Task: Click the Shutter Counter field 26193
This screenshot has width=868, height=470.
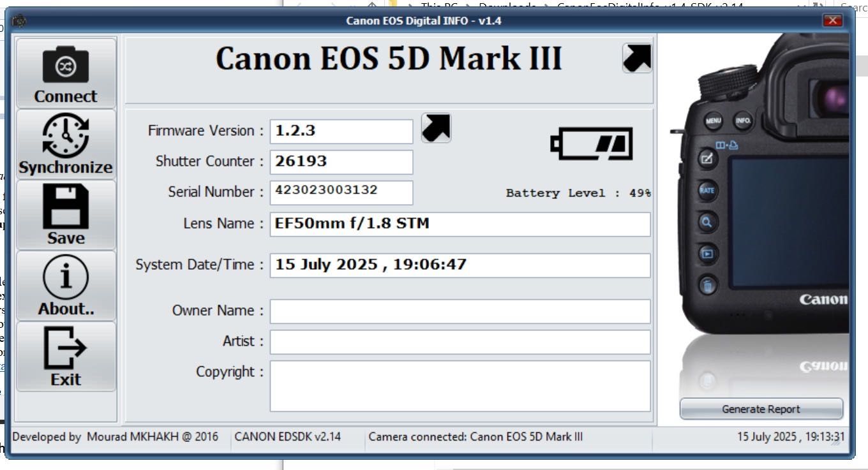Action: (341, 162)
